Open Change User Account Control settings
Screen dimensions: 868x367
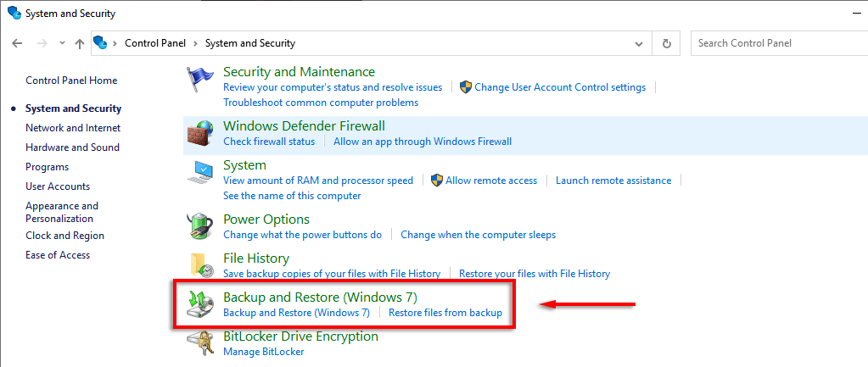tap(560, 87)
